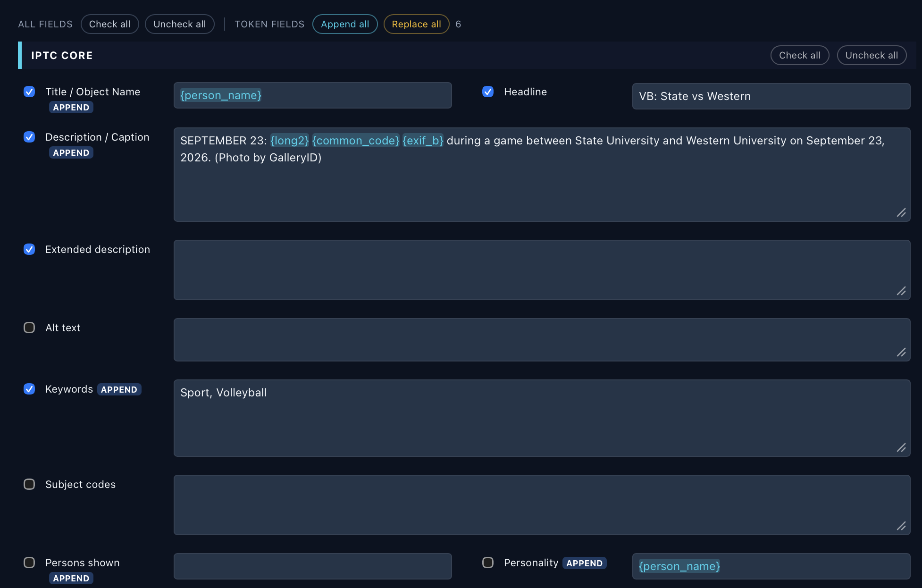Click the Extended description label
Viewport: 922px width, 588px height.
pos(98,249)
